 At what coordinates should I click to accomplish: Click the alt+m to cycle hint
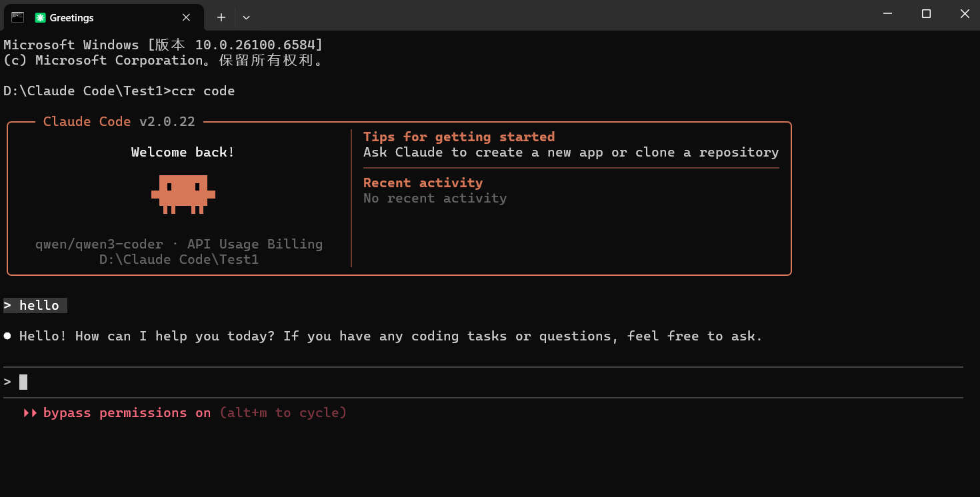click(x=283, y=413)
